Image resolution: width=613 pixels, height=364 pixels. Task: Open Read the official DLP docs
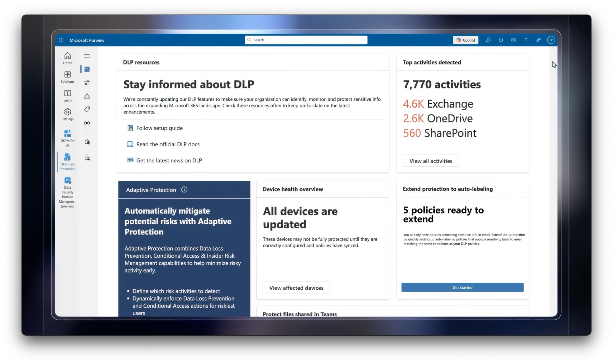click(168, 144)
